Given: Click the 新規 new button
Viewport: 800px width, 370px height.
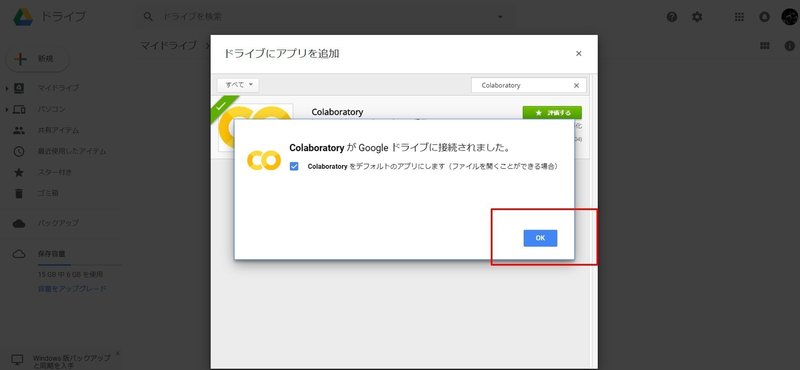Looking at the screenshot, I should point(37,59).
